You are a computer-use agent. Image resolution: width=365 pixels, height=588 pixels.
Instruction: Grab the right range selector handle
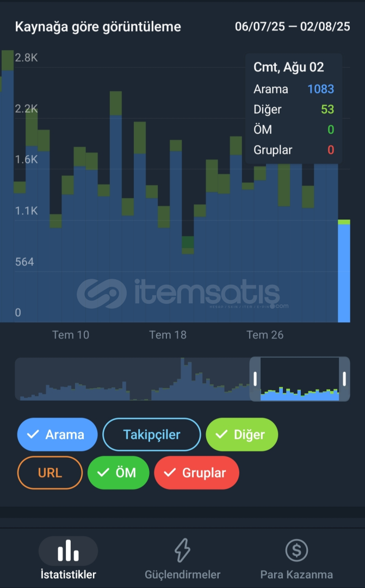[344, 379]
